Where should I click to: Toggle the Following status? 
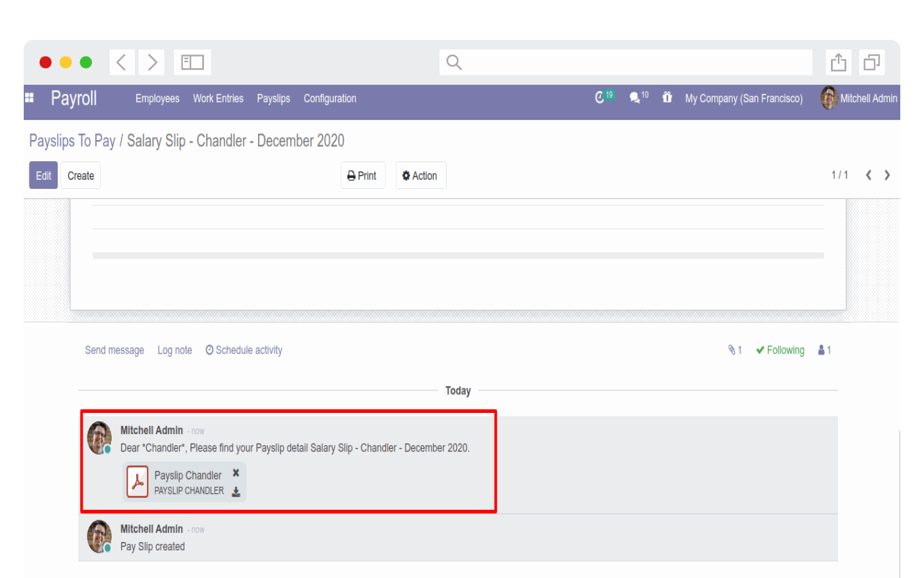[x=780, y=350]
